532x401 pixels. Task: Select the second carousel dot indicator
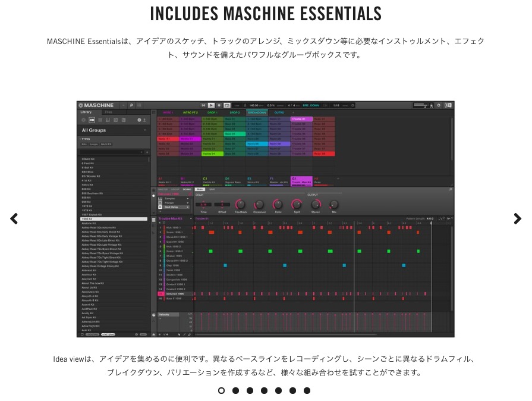[x=235, y=390]
